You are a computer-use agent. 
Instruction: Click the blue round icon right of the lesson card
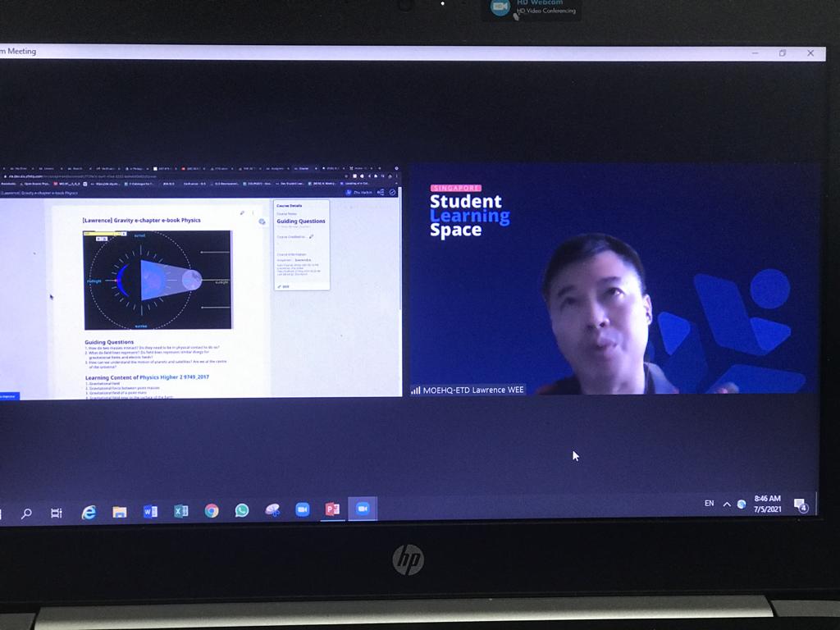[x=262, y=221]
